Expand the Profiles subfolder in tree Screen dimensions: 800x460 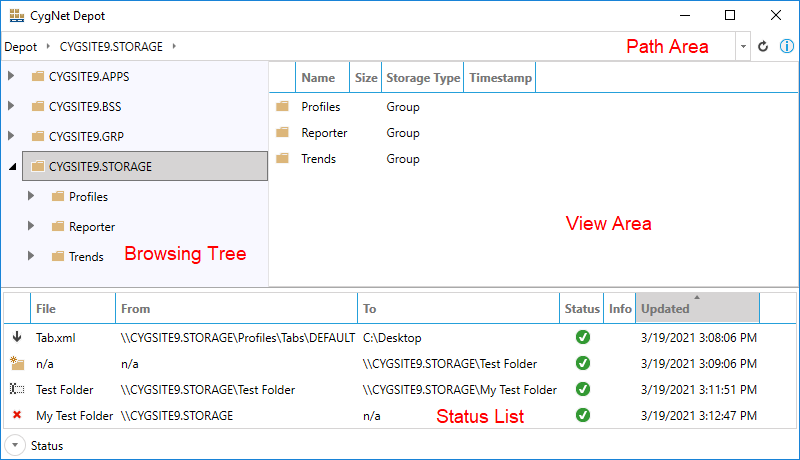click(x=31, y=196)
